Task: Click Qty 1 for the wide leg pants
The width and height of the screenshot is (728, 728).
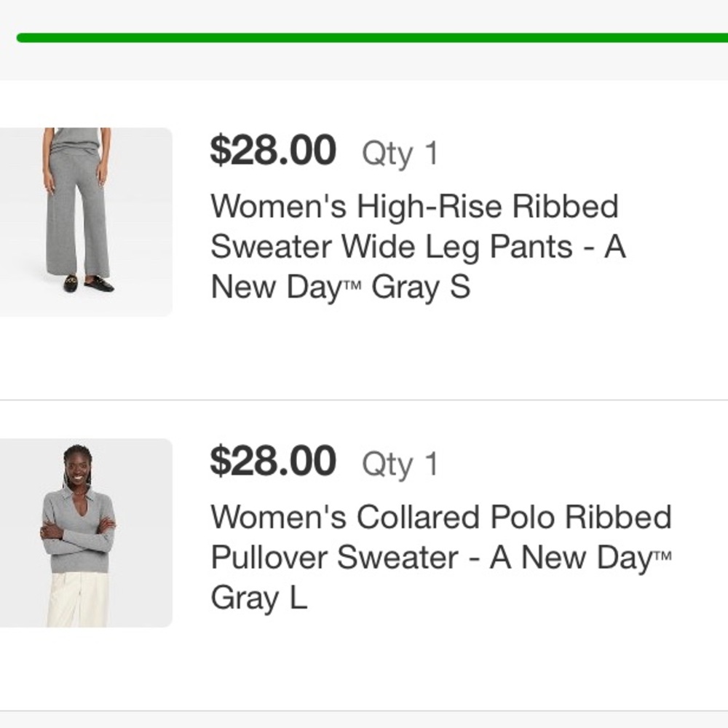Action: point(400,151)
